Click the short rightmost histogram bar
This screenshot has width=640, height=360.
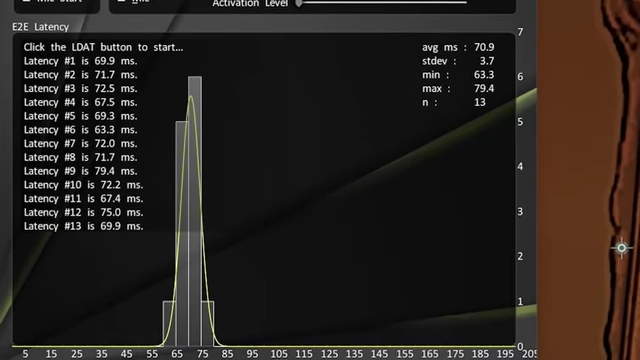[208, 324]
